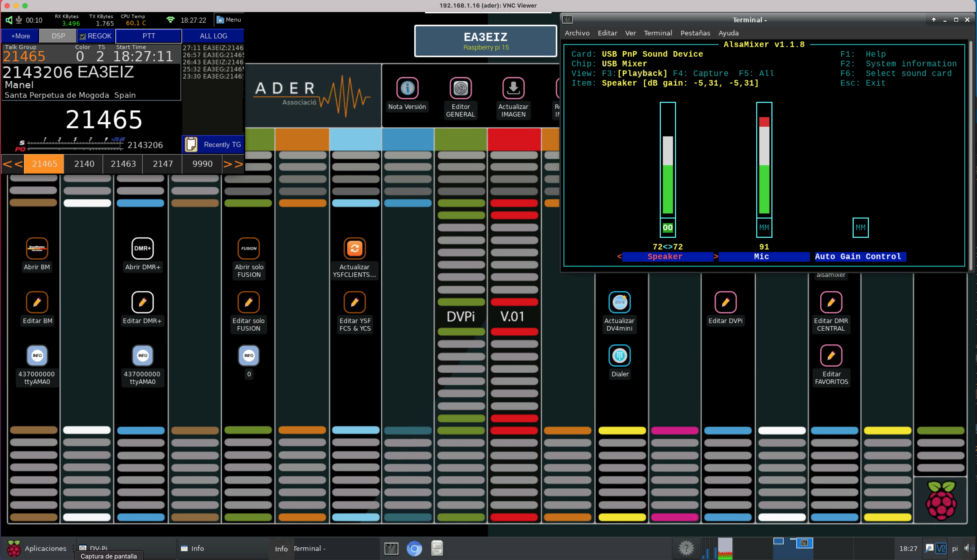Select the Mic channel label in AlsaMixer
The width and height of the screenshot is (977, 560).
[x=764, y=257]
